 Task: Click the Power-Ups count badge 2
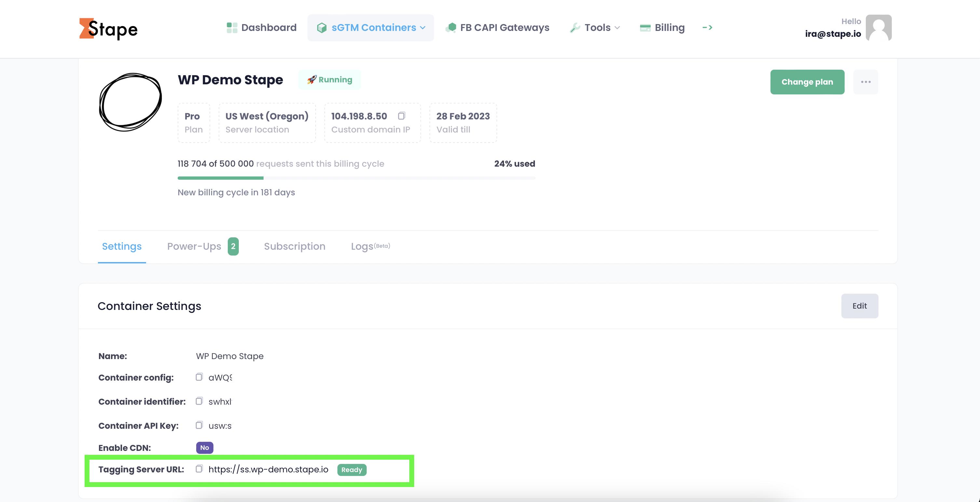point(233,246)
